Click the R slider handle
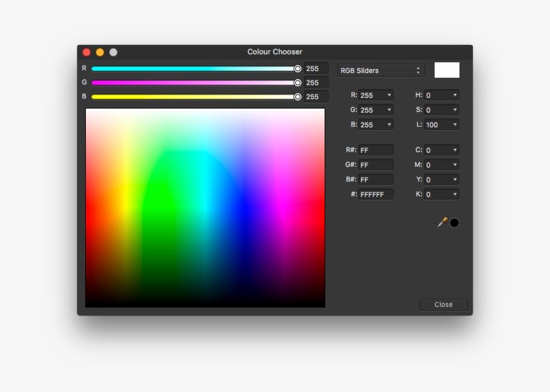 point(298,68)
